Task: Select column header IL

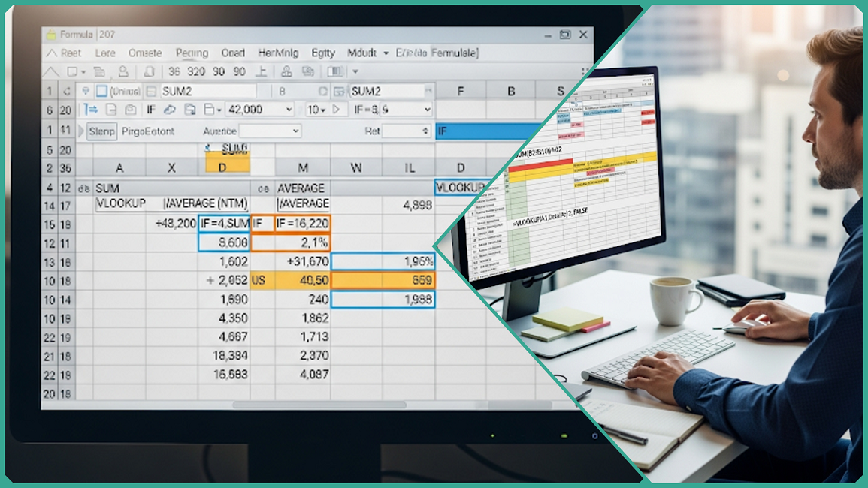Action: pyautogui.click(x=409, y=167)
